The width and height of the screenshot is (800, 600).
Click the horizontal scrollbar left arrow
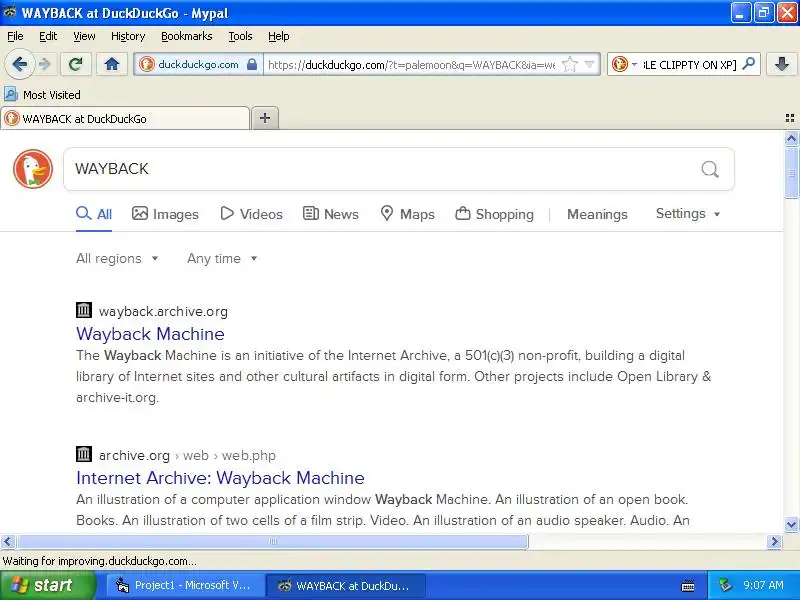[8, 541]
